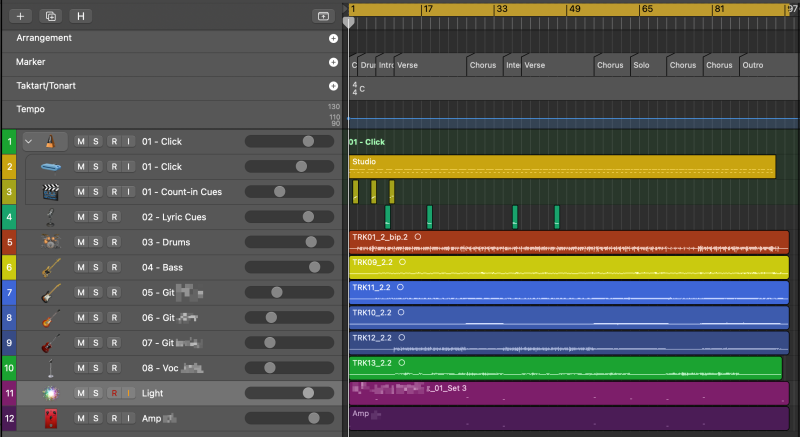Add a new Arrangement marker with plus button

coord(333,38)
